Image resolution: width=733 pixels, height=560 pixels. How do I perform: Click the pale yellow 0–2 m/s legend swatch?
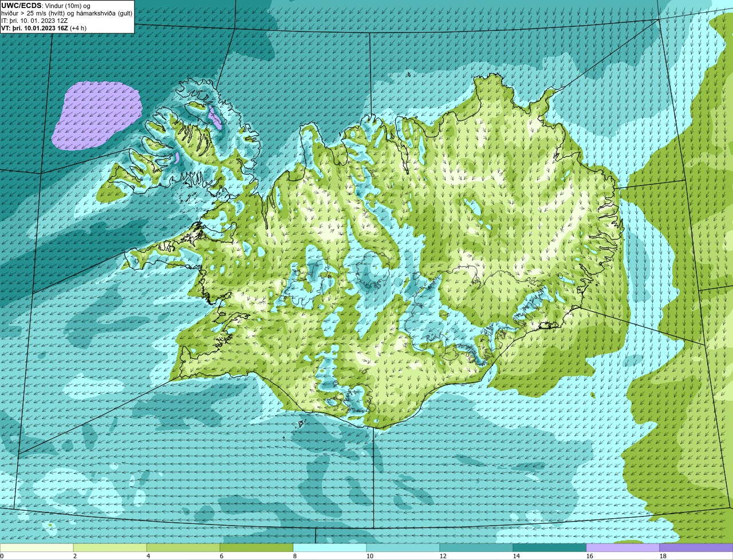pyautogui.click(x=37, y=547)
